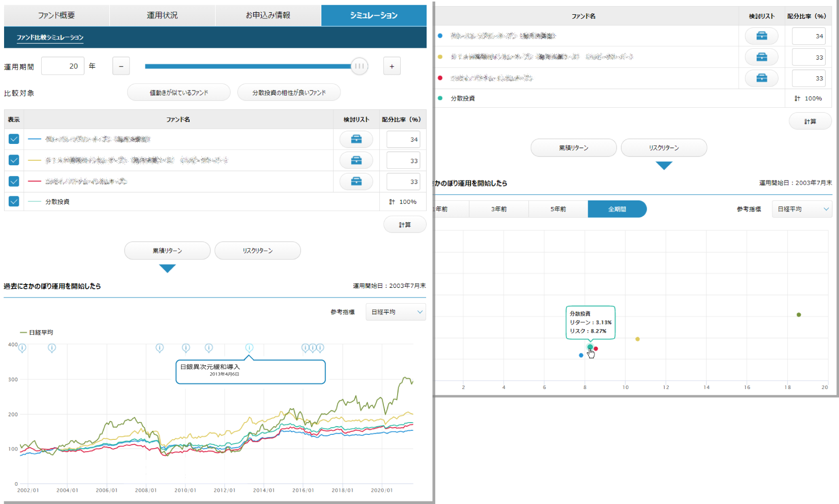Switch to the 運用状況 tab
Image resolution: width=839 pixels, height=504 pixels.
click(162, 15)
